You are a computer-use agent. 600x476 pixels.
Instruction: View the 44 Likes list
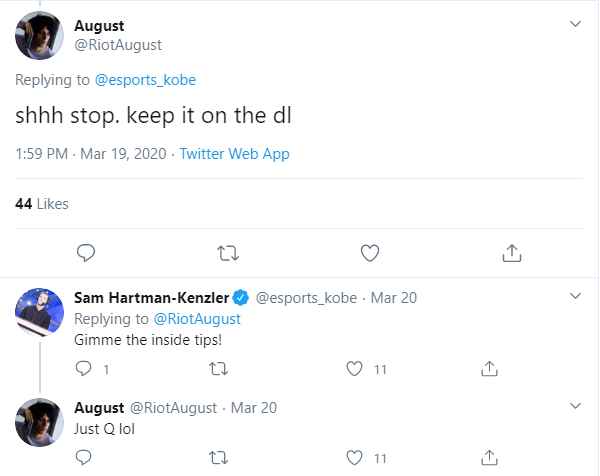click(x=42, y=203)
